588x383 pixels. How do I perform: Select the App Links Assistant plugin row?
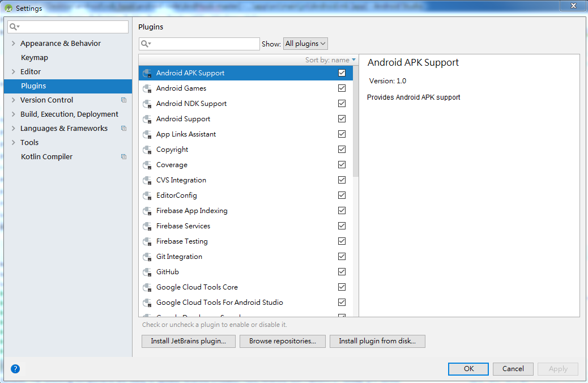(x=246, y=134)
